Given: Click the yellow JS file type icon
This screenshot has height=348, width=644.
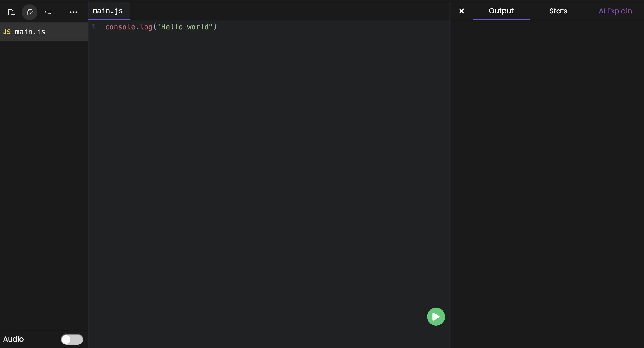Looking at the screenshot, I should click(x=7, y=32).
